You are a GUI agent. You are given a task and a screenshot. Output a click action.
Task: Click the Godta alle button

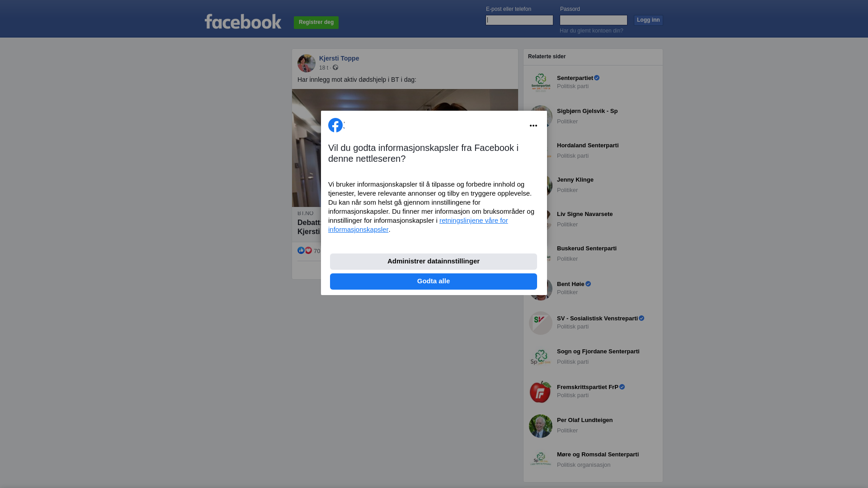point(434,282)
